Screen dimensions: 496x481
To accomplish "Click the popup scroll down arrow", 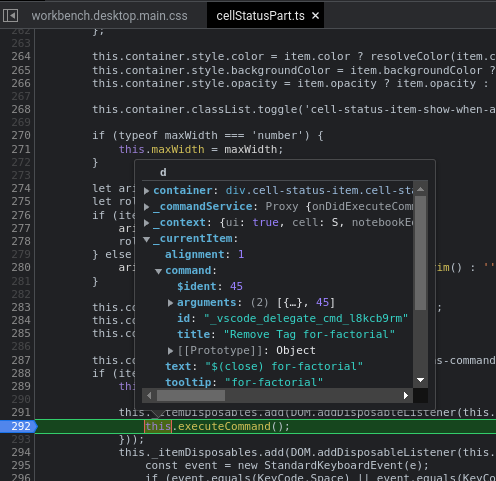I will click(x=420, y=380).
